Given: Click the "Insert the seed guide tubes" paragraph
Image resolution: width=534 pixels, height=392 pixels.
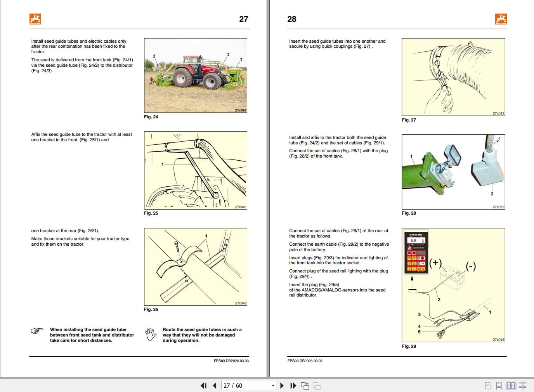Looking at the screenshot, I should click(337, 44).
